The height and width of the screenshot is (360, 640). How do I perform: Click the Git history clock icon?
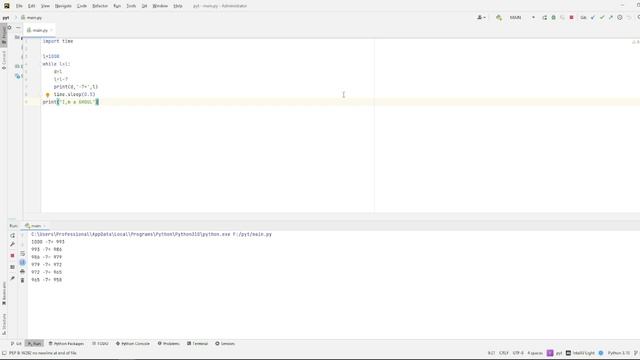pos(620,18)
